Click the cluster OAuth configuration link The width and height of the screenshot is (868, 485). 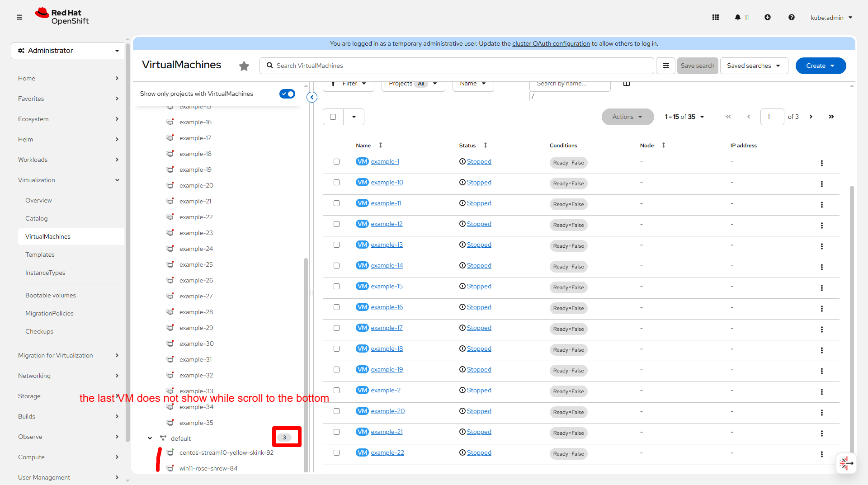(x=551, y=43)
